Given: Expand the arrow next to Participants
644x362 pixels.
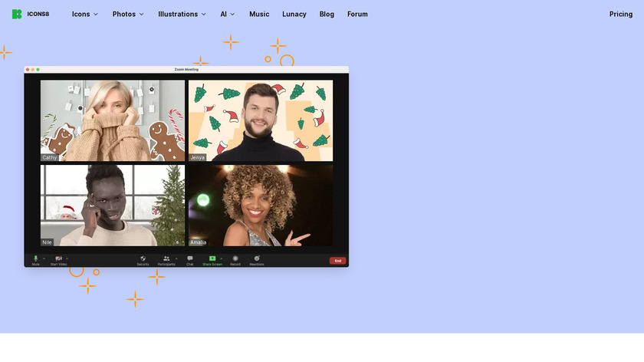Looking at the screenshot, I should coord(176,258).
